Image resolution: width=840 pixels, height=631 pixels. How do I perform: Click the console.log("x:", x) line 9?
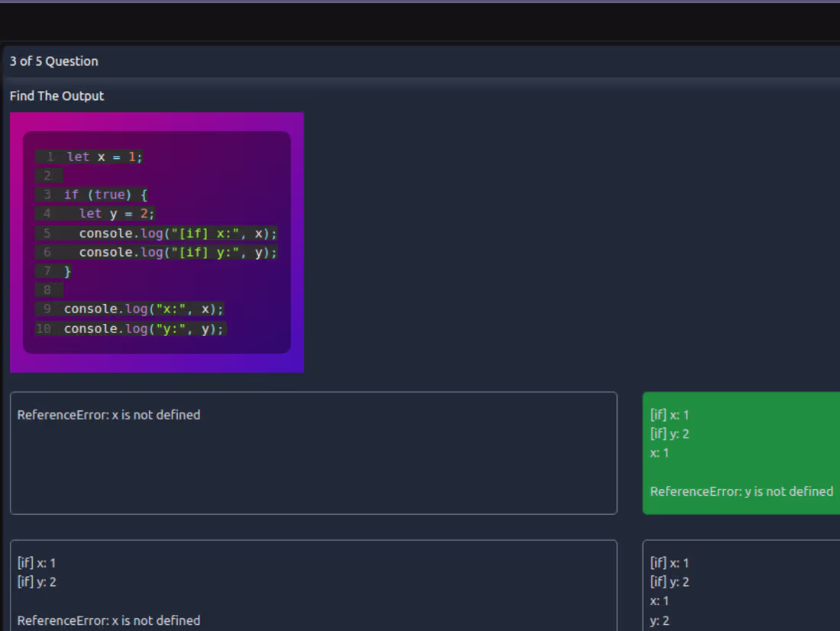tap(144, 309)
